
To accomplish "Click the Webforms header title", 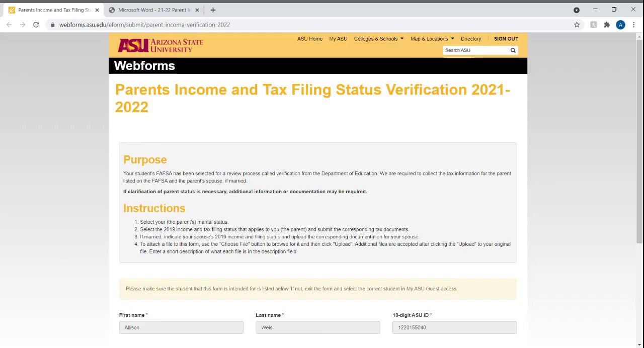I will pyautogui.click(x=144, y=66).
